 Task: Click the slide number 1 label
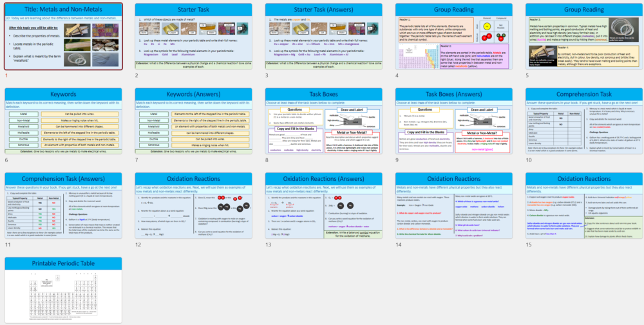pyautogui.click(x=6, y=76)
